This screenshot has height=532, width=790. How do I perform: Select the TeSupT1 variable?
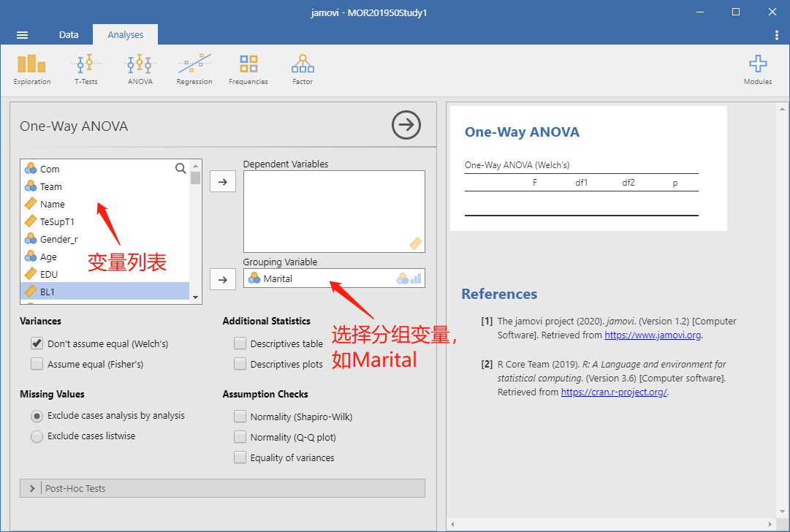click(x=105, y=221)
